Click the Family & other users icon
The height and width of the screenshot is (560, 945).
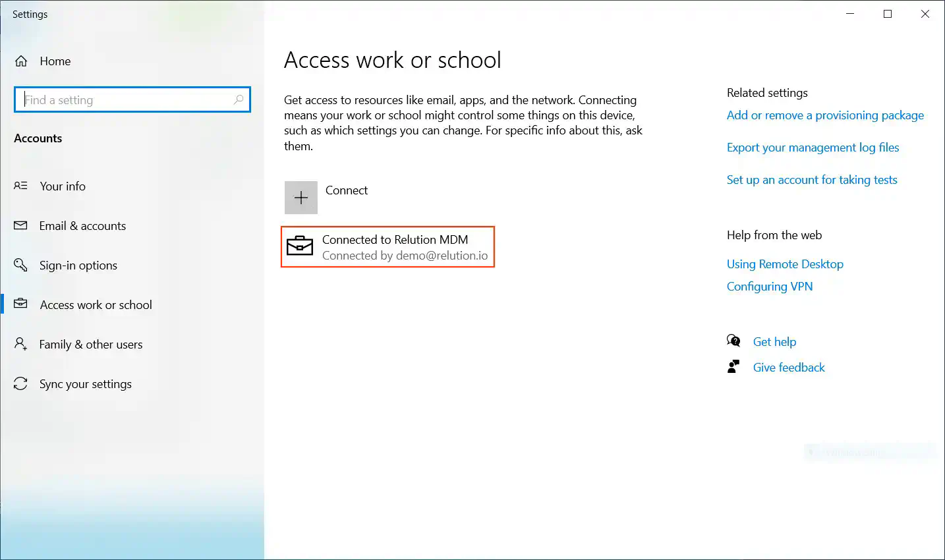[21, 344]
